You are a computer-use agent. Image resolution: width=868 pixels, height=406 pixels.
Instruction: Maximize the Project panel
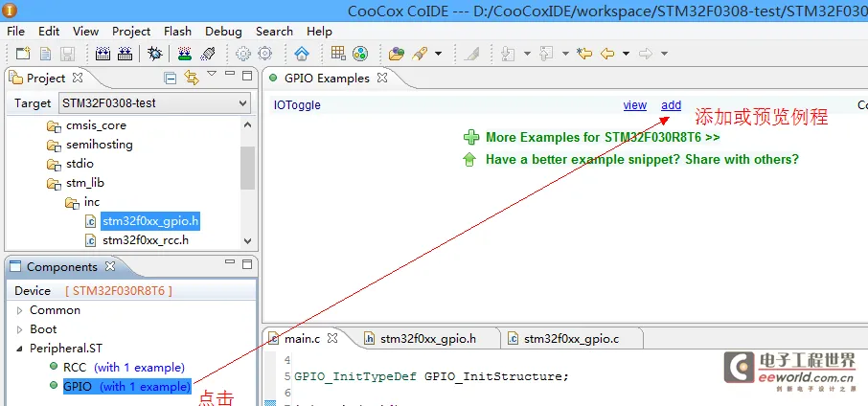[247, 76]
